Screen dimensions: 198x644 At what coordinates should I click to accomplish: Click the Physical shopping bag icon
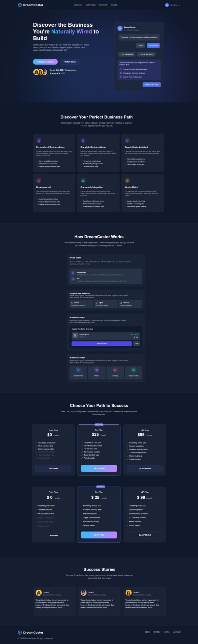tap(121, 303)
